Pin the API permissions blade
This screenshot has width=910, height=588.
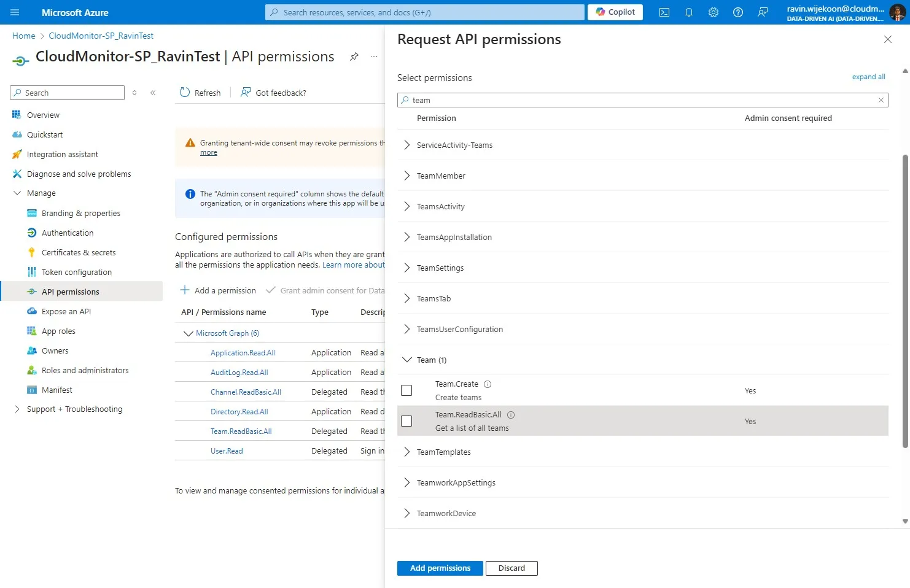tap(354, 56)
